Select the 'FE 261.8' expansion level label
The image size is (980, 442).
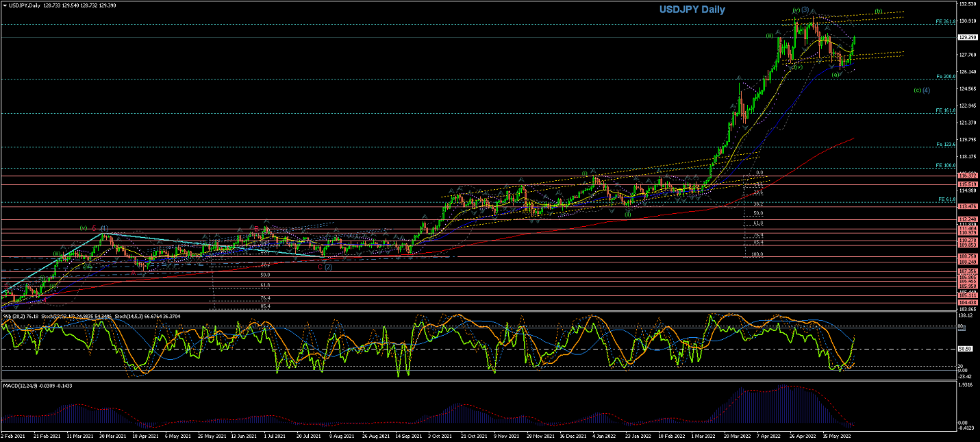946,22
